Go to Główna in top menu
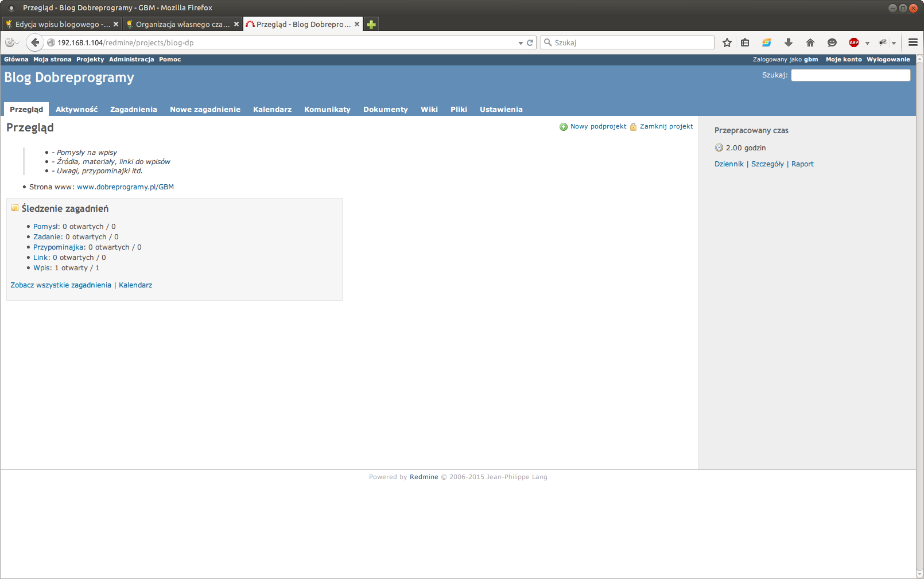This screenshot has height=579, width=924. pyautogui.click(x=16, y=59)
